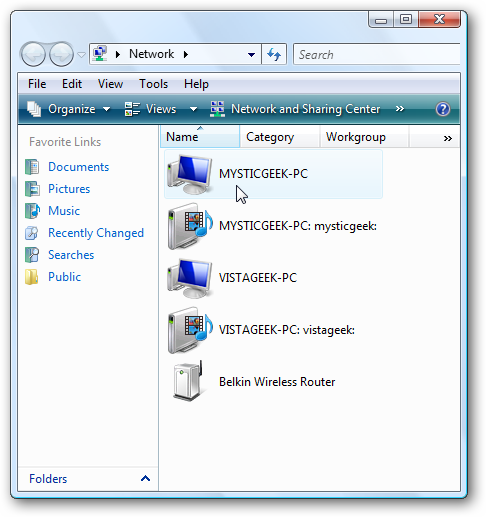The width and height of the screenshot is (486, 517).
Task: Click the Refresh arrows button in address bar
Action: click(x=274, y=54)
